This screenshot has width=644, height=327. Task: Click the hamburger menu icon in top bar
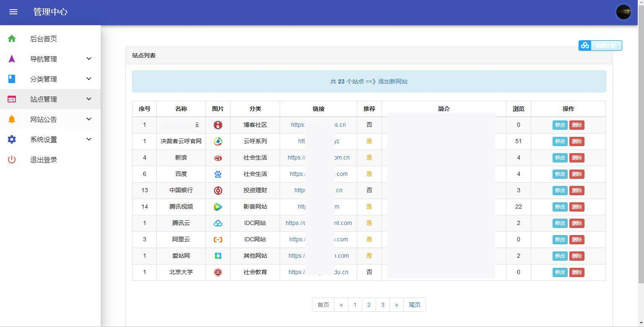pos(13,12)
